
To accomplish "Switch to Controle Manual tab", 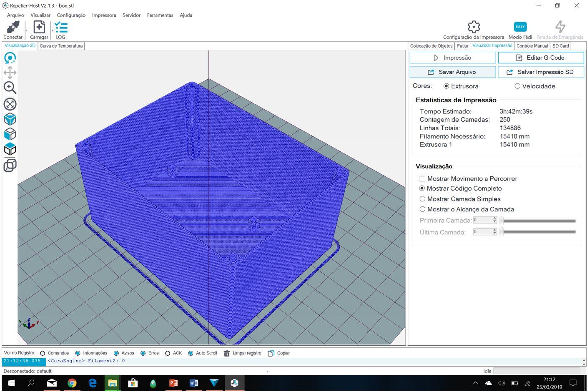I will coord(532,46).
